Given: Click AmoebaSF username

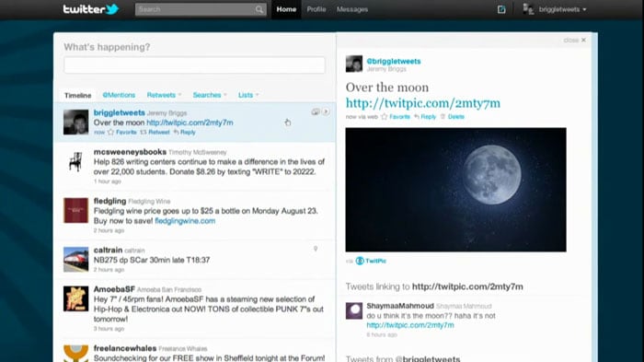Looking at the screenshot, I should [114, 289].
